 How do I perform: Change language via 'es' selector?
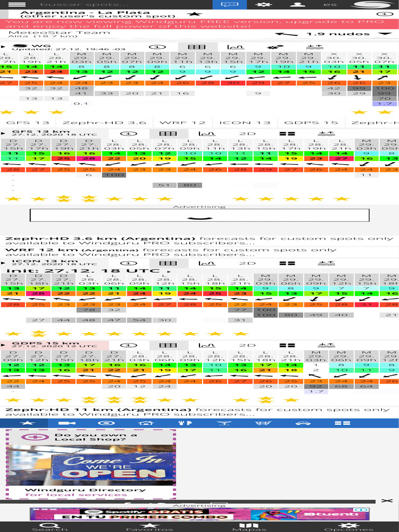(x=330, y=4)
